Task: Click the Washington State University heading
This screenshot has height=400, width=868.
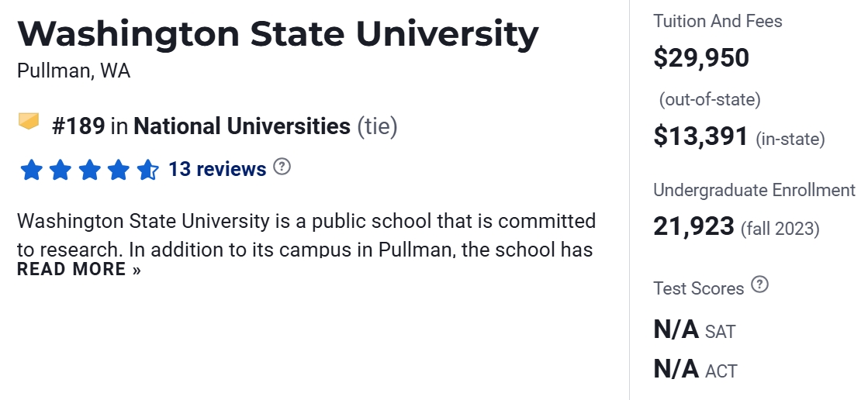Action: [278, 35]
